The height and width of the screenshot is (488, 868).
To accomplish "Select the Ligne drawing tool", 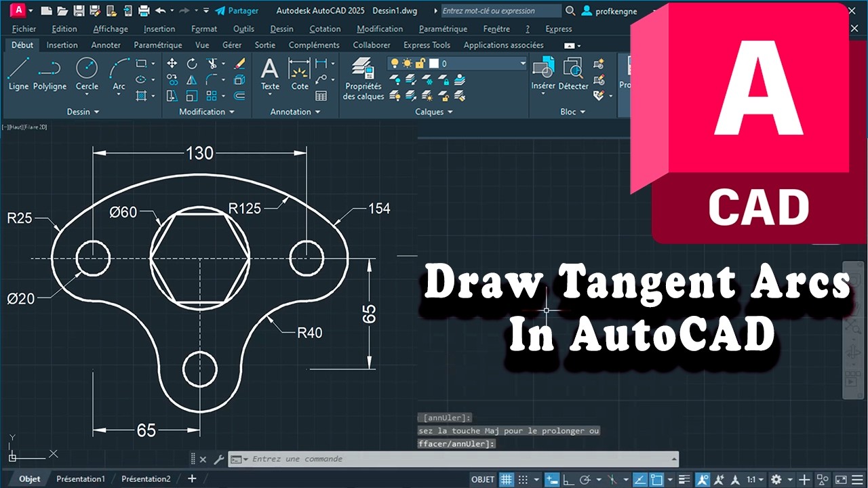I will (x=18, y=73).
